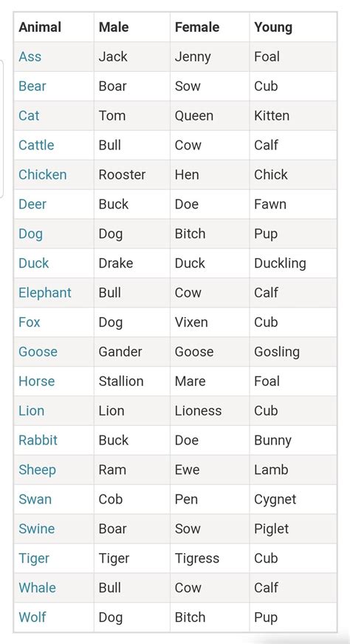Open the Whale link
The image size is (350, 644).
38,588
